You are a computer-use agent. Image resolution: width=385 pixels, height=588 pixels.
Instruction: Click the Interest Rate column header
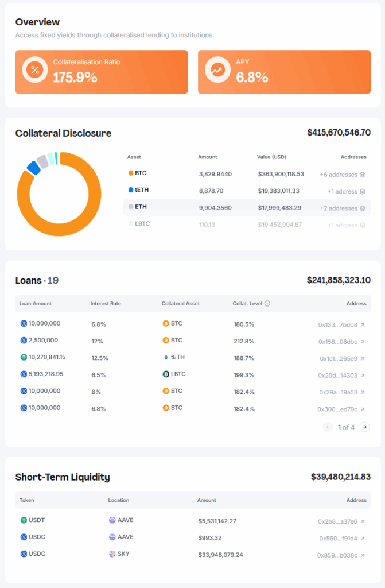coord(106,304)
